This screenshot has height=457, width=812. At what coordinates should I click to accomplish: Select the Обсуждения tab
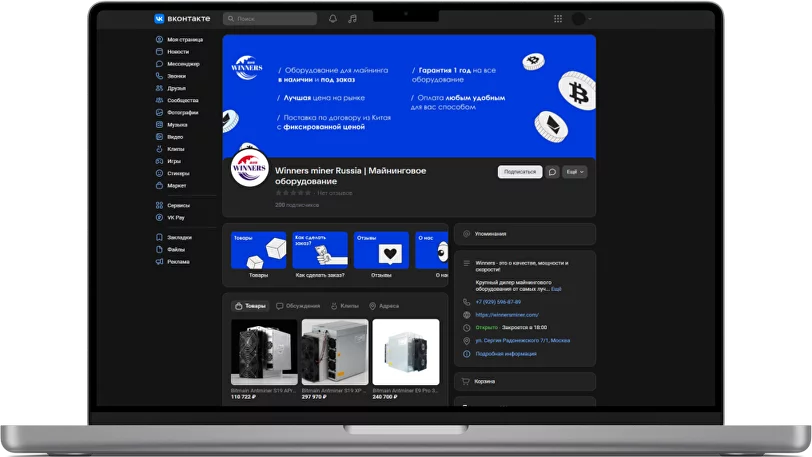tap(298, 306)
